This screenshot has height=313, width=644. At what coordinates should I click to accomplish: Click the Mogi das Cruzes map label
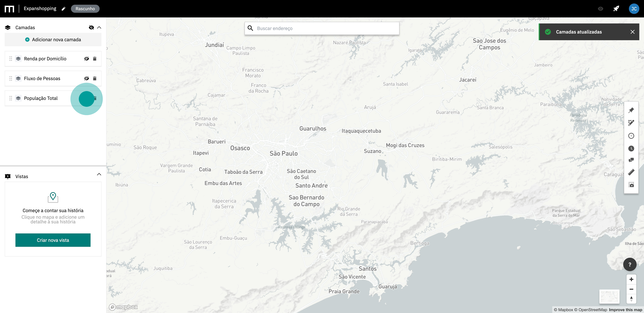[405, 145]
